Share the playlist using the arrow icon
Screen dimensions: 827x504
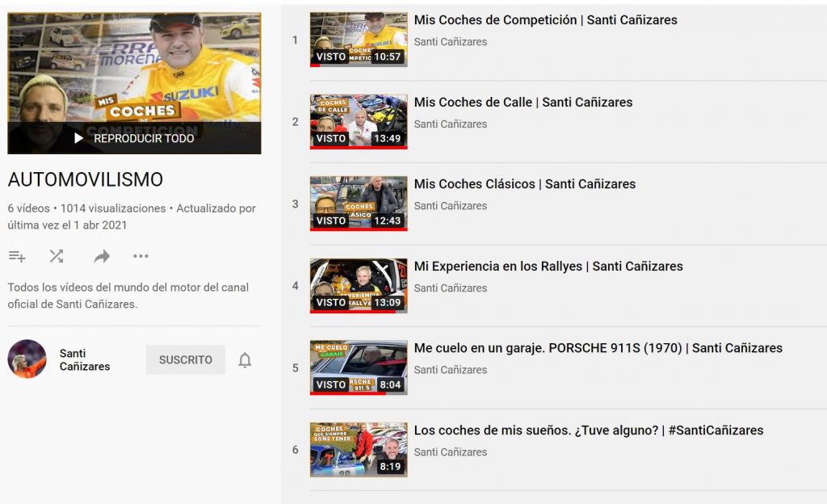101,257
